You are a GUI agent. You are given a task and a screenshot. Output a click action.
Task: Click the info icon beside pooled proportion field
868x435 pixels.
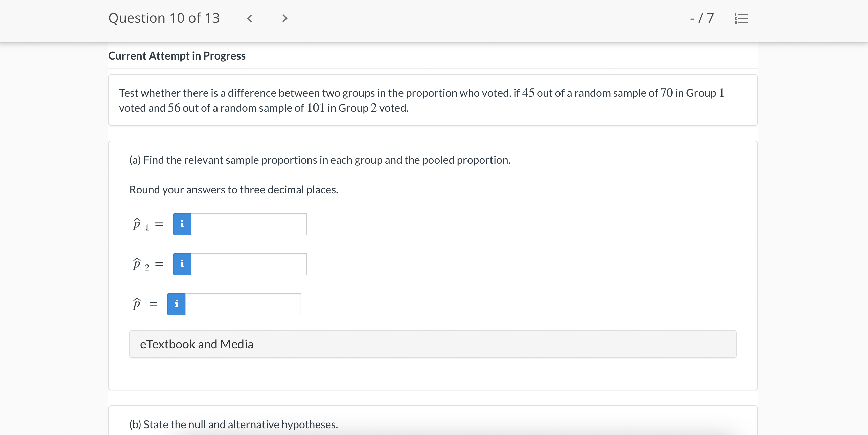(x=176, y=304)
